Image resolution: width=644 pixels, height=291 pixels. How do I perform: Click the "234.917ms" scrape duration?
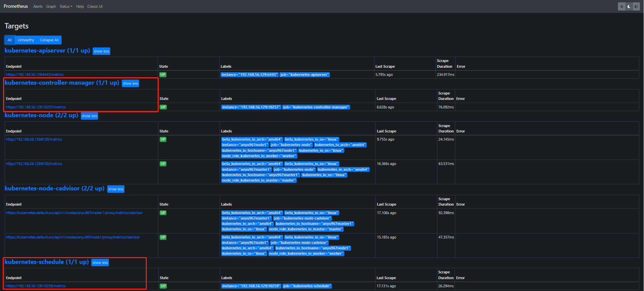(x=445, y=75)
